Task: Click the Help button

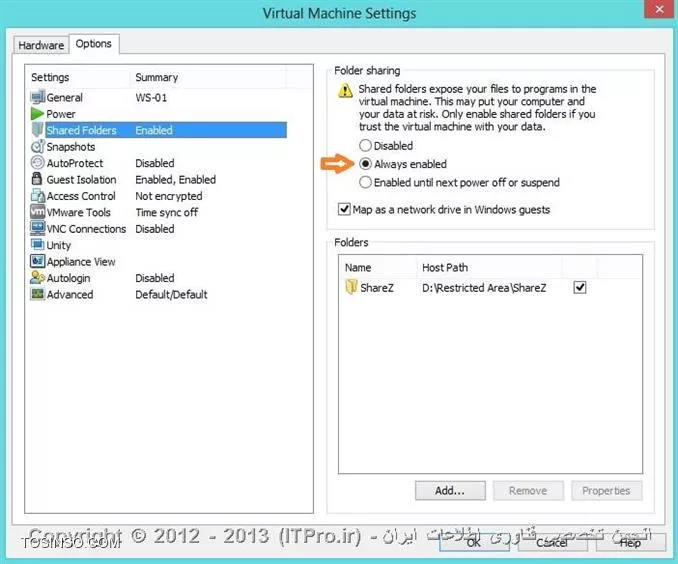Action: 630,542
